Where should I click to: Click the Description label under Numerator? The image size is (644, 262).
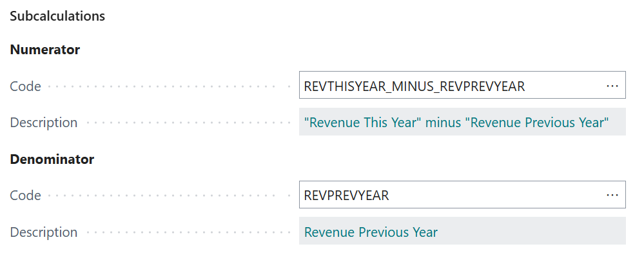pos(44,123)
